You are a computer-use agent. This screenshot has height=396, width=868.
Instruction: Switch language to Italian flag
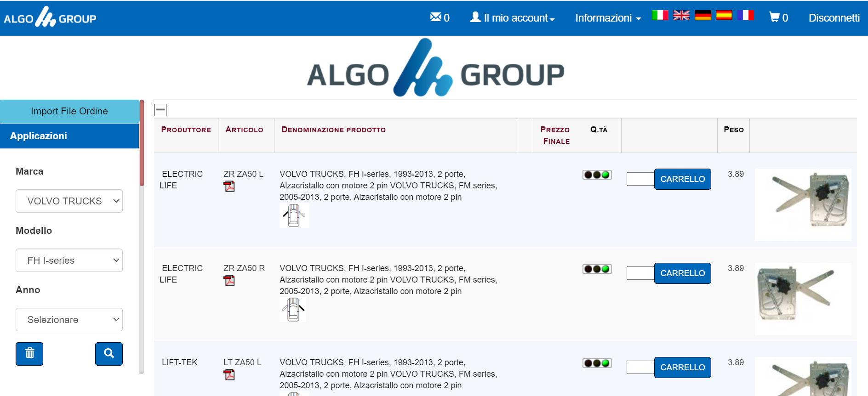(660, 15)
